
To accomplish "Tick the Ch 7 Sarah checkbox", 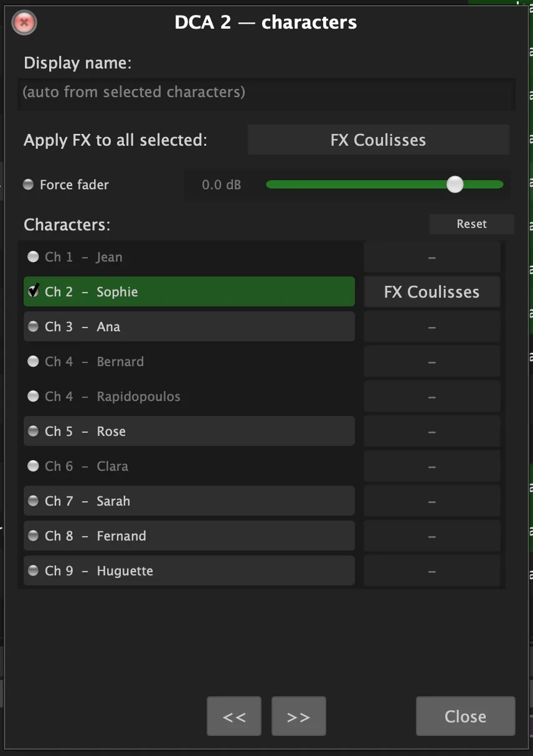I will point(33,501).
